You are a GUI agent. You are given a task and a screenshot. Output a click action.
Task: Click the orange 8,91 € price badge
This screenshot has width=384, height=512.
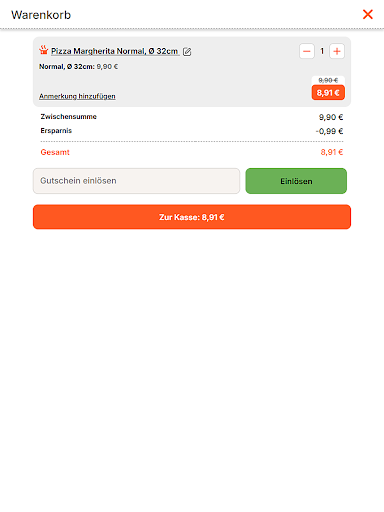tap(328, 93)
